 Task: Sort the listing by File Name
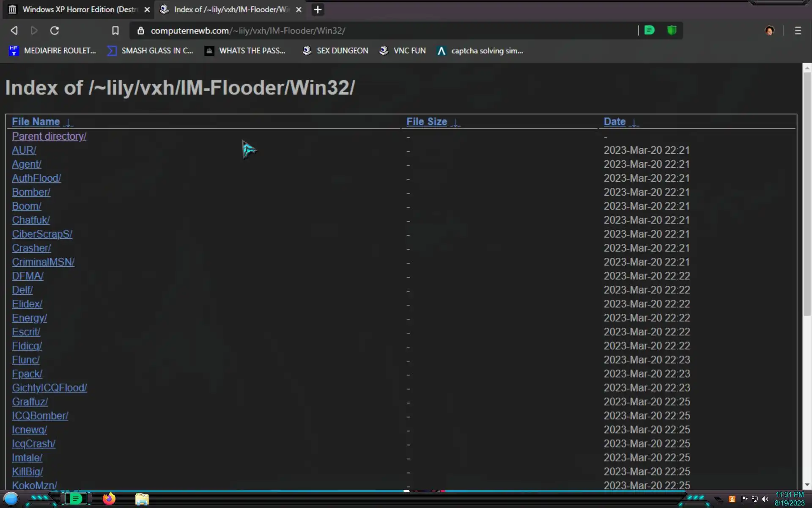point(36,122)
